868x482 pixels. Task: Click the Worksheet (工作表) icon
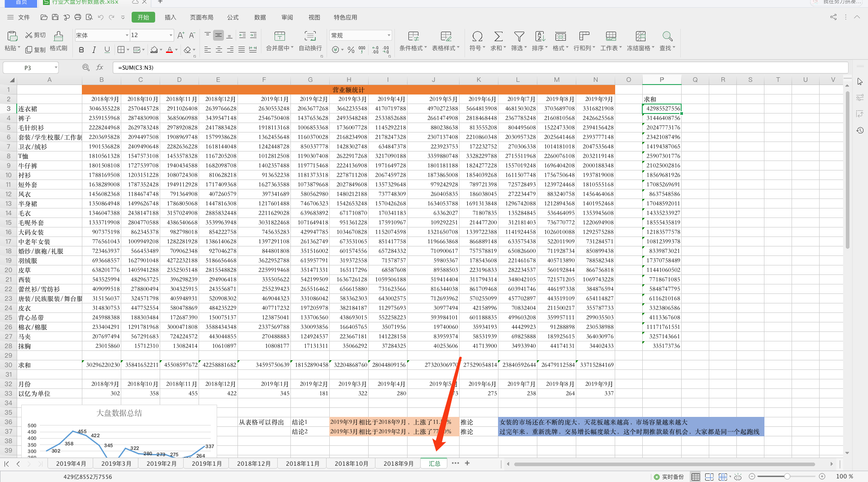click(611, 36)
